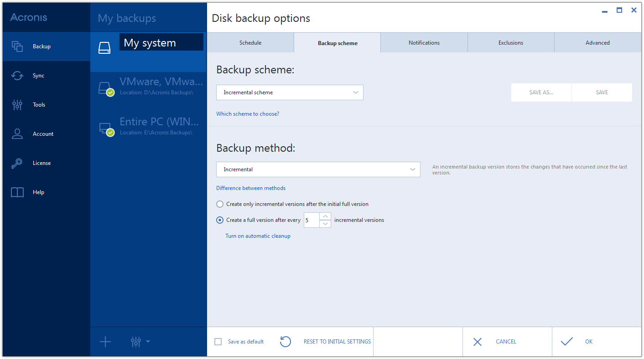The image size is (644, 359).
Task: Open the Sync section icon
Action: click(x=17, y=76)
